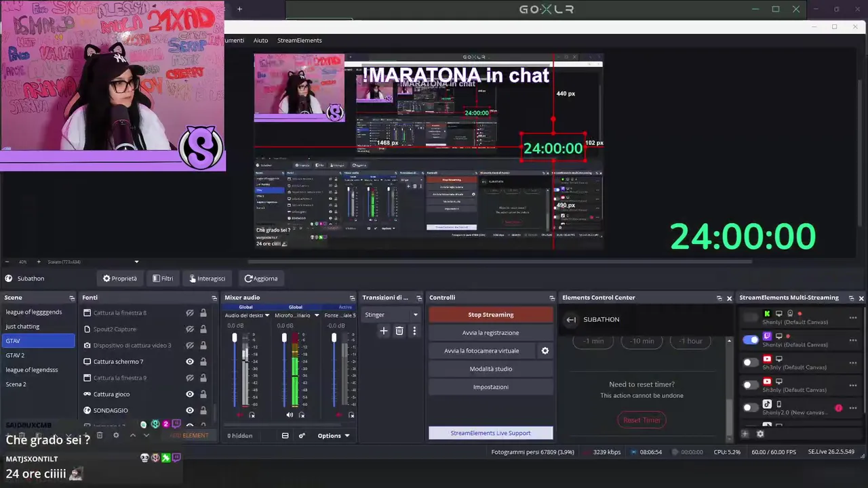Open three-dot menu for TikTok Shenly2.0 output

(x=853, y=408)
